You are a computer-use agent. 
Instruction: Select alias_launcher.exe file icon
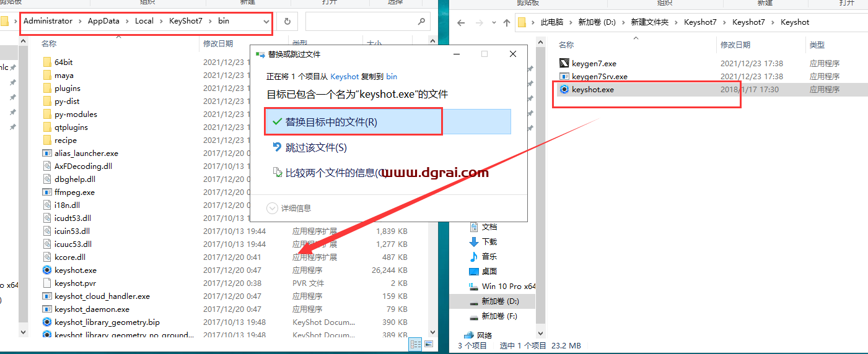pyautogui.click(x=47, y=153)
